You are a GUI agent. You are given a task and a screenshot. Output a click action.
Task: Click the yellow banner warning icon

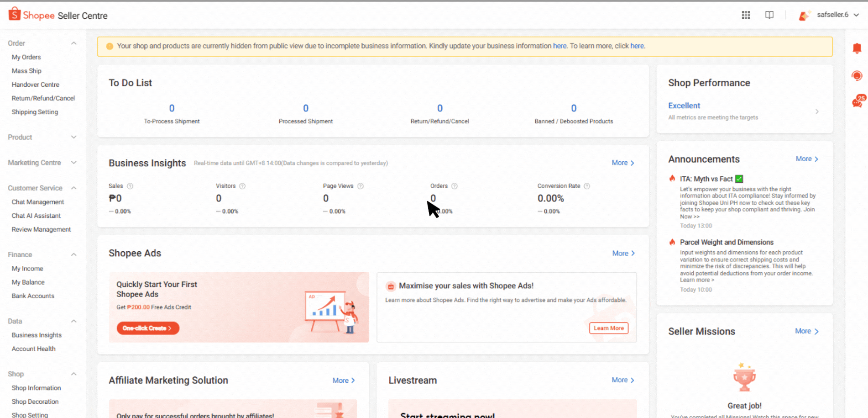click(x=110, y=46)
